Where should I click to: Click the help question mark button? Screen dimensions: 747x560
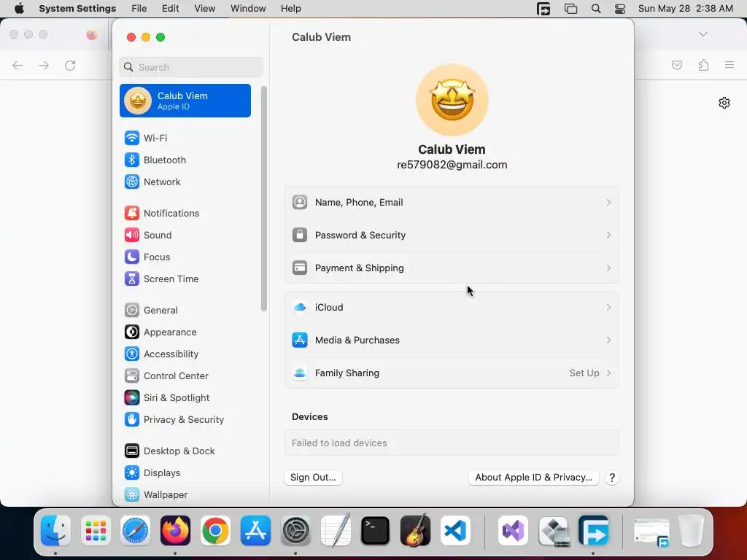612,478
